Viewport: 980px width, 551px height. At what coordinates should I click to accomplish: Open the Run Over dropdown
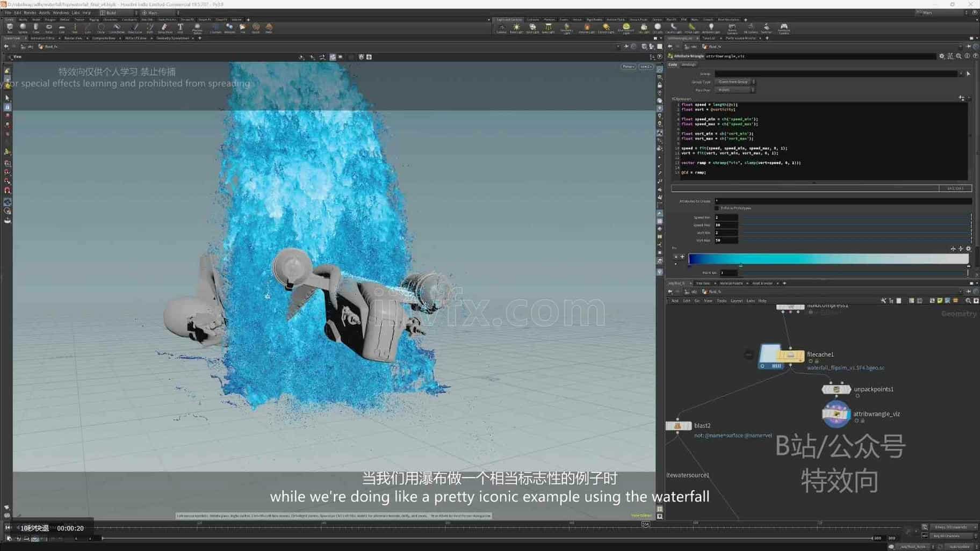tap(734, 90)
